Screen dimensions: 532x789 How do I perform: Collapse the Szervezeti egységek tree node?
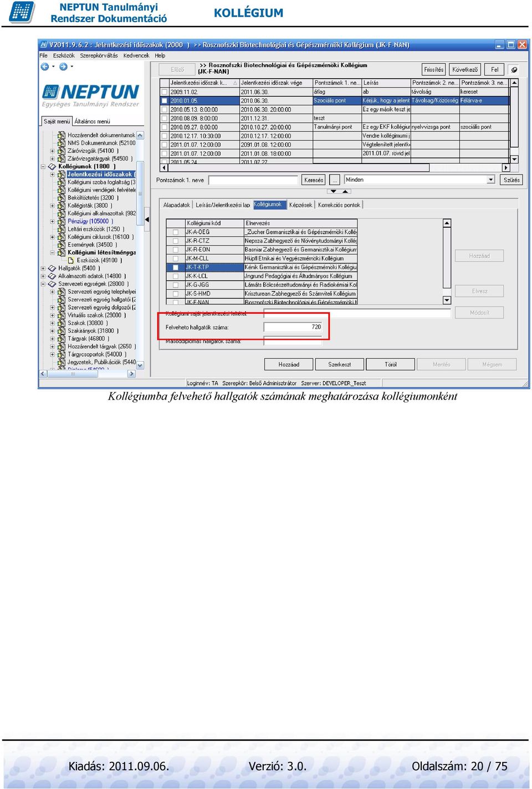pyautogui.click(x=43, y=284)
